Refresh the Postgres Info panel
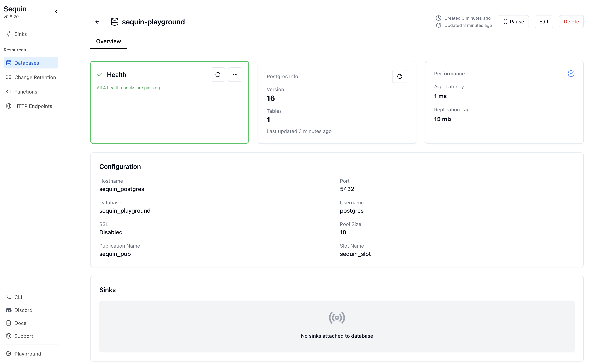 pos(400,76)
